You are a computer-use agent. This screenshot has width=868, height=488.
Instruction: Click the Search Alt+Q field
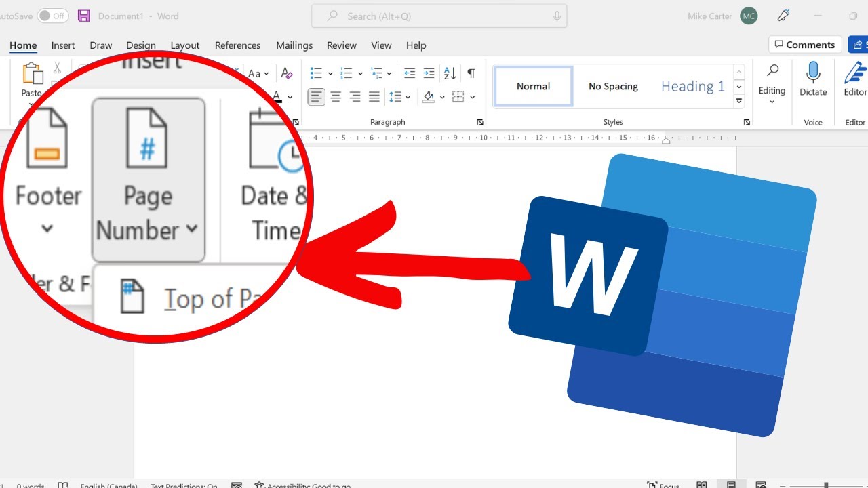(439, 16)
